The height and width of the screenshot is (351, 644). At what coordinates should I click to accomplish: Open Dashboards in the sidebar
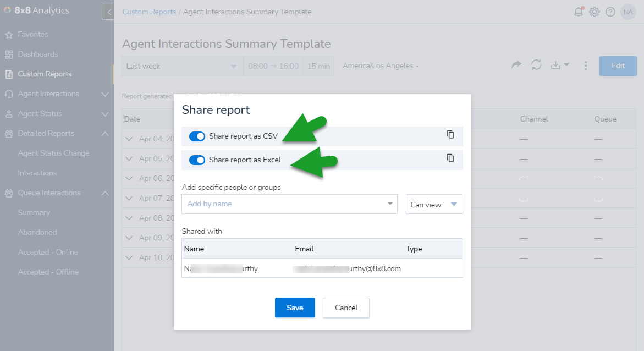click(38, 54)
